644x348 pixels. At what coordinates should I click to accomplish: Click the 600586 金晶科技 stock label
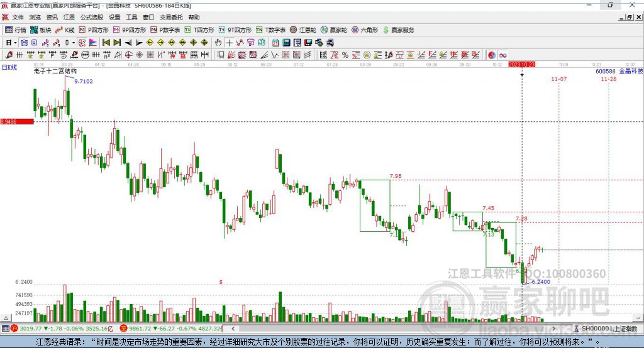[x=619, y=71]
